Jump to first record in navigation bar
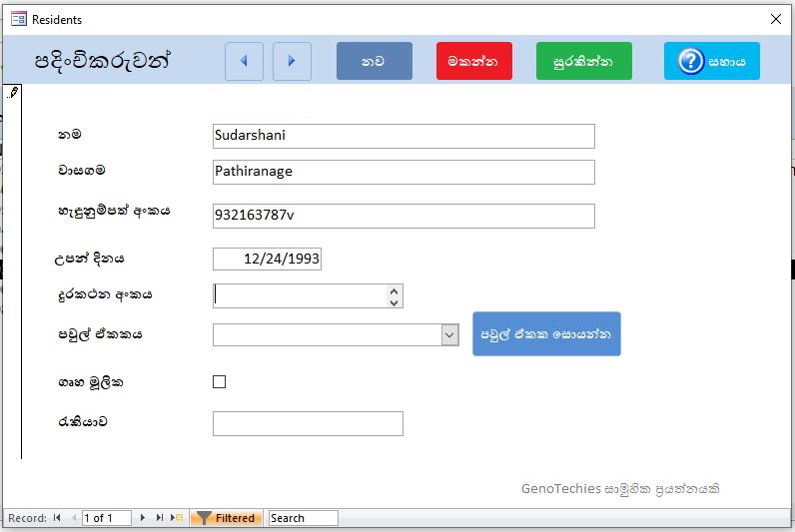The image size is (795, 532). point(57,517)
